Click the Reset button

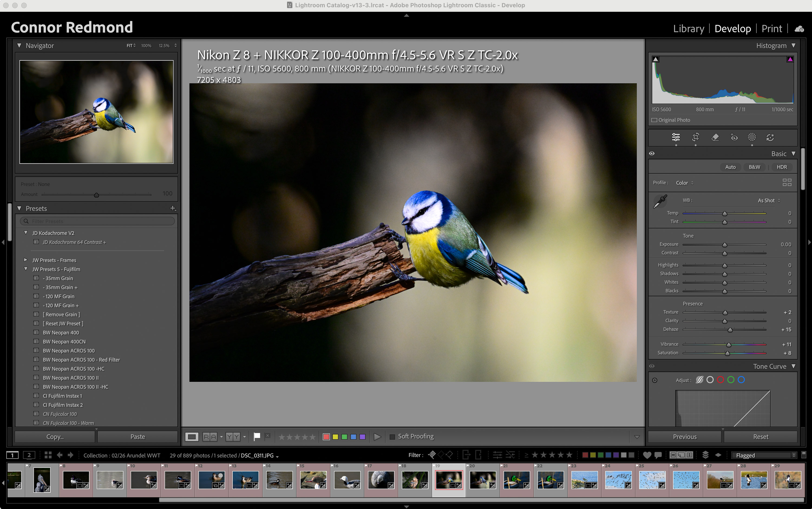click(761, 437)
